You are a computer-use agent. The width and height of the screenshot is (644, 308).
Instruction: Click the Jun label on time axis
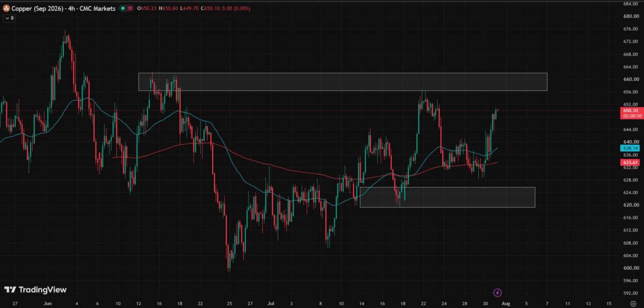[49, 303]
